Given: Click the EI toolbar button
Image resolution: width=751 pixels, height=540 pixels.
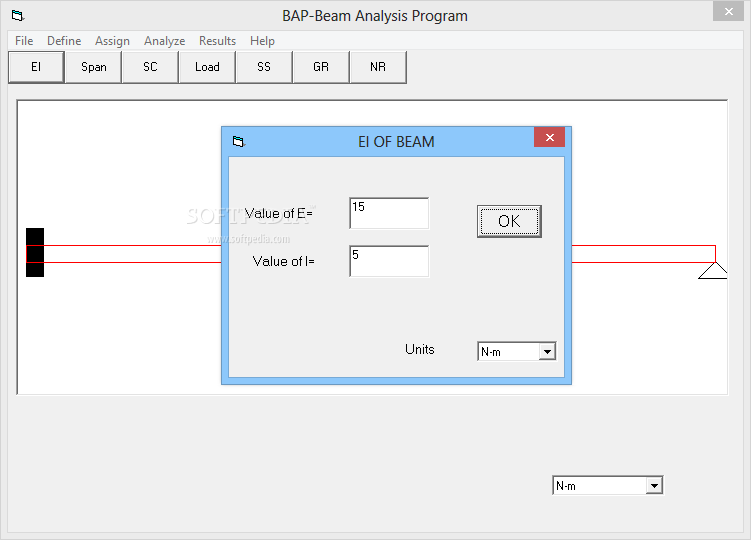Looking at the screenshot, I should pyautogui.click(x=36, y=67).
